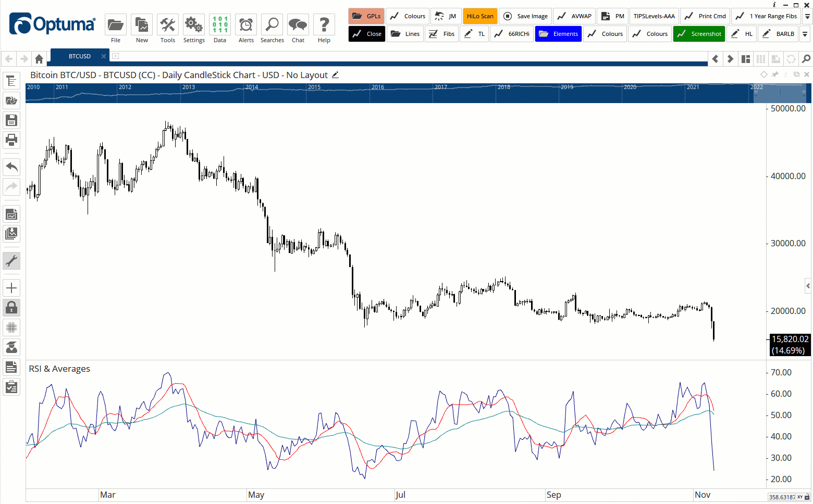Open the File menu
Image resolution: width=813 pixels, height=504 pixels.
(116, 29)
